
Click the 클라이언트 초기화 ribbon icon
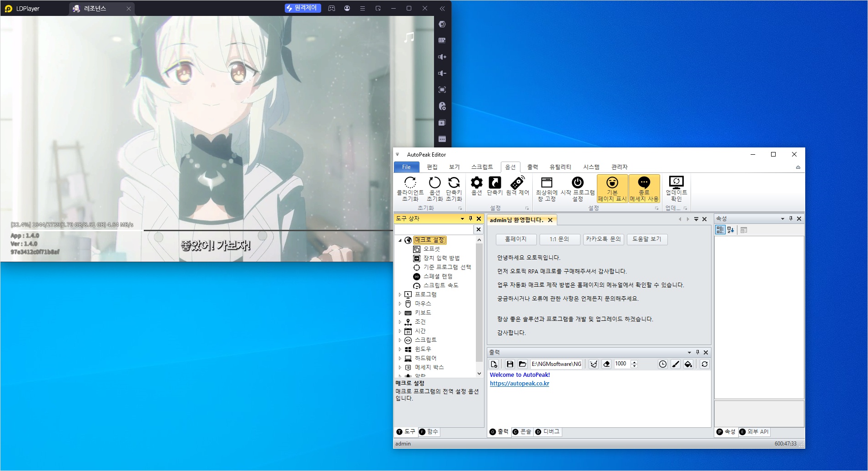(x=410, y=183)
